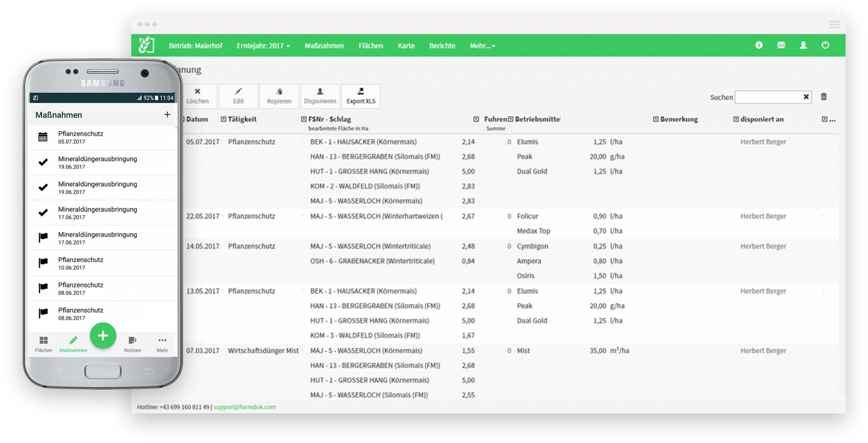Click the Edit pencil toolbar button
The image size is (868, 443).
click(x=238, y=96)
